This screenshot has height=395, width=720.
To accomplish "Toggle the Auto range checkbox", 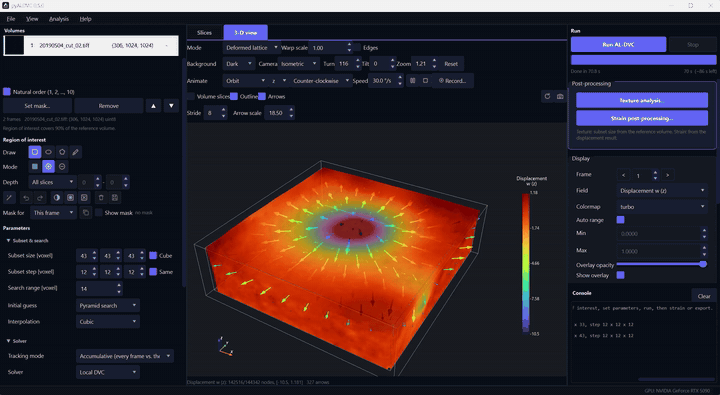I will [620, 220].
